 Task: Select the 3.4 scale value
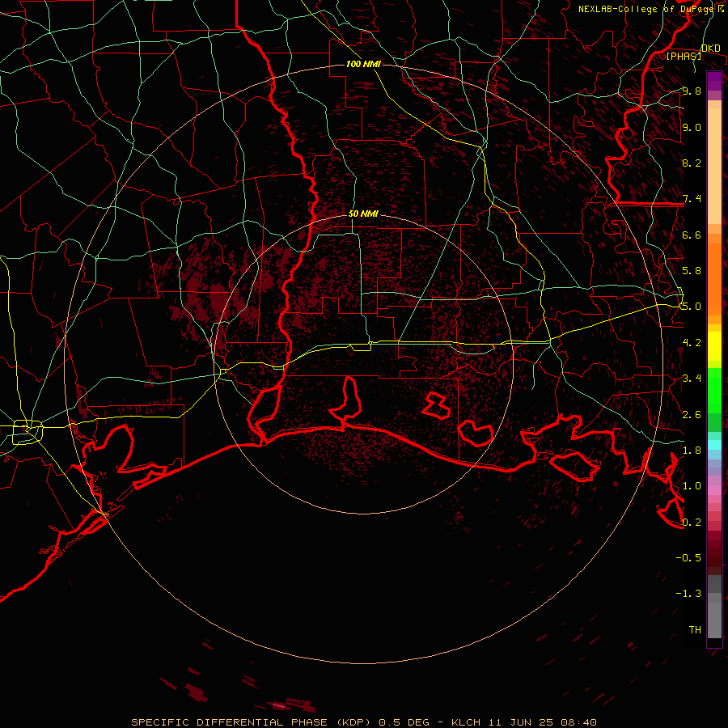(x=692, y=379)
